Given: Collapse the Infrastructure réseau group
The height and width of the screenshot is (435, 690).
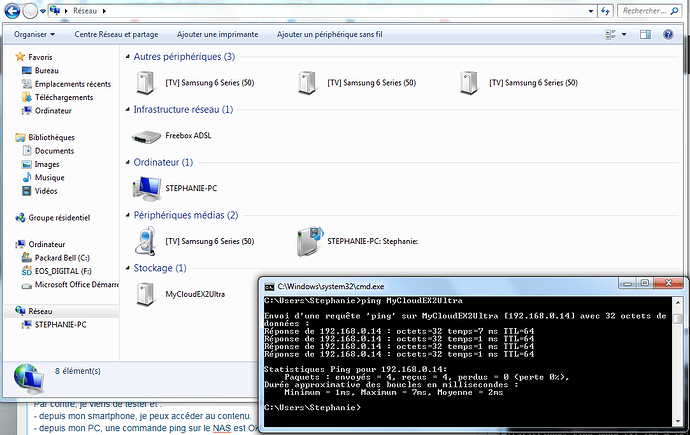Looking at the screenshot, I should (x=128, y=109).
